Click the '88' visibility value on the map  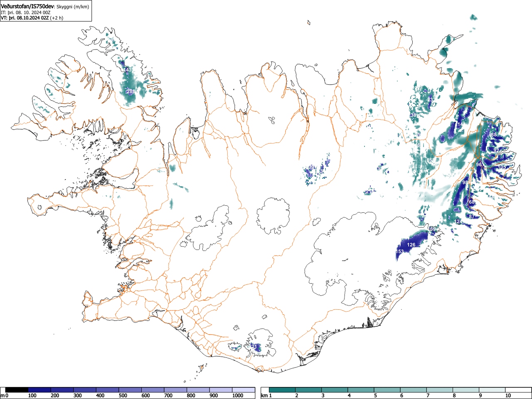(x=494, y=135)
